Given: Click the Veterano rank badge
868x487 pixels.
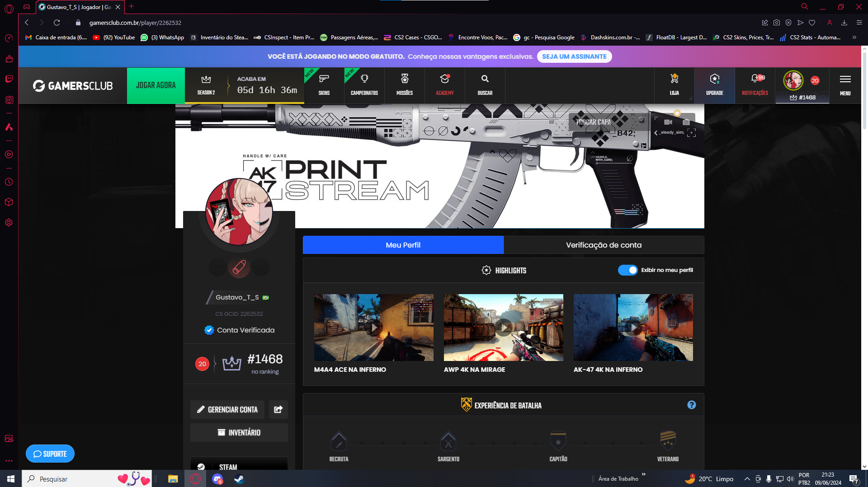Looking at the screenshot, I should tap(668, 441).
